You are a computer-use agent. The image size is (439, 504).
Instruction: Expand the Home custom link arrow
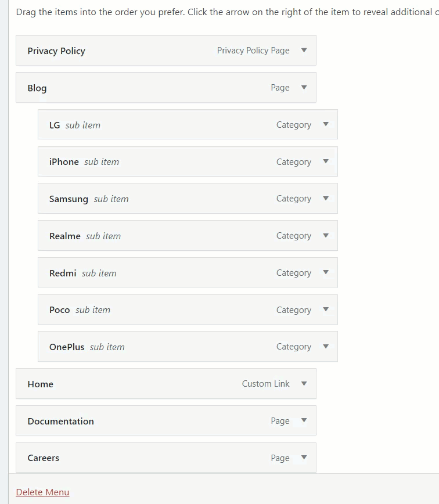304,383
